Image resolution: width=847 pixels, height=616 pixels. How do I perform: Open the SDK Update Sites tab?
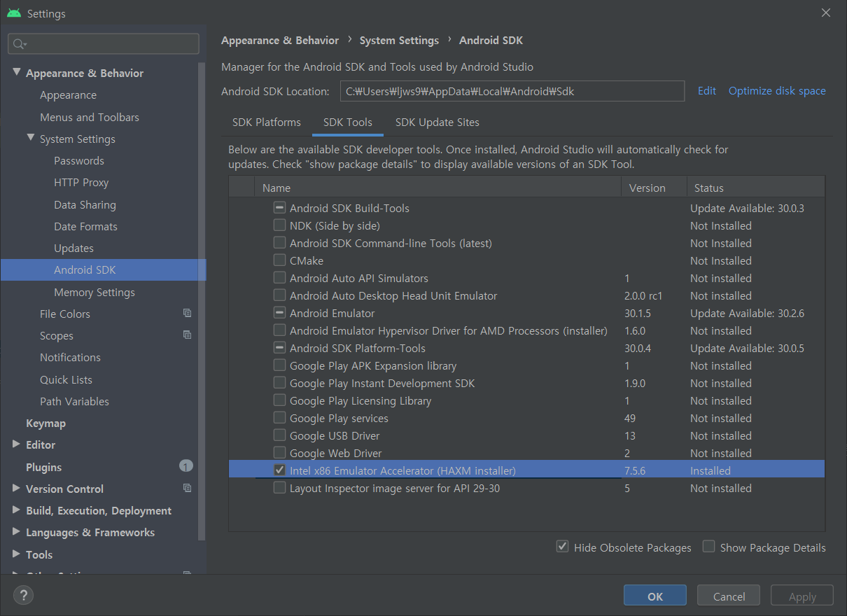[x=437, y=122]
